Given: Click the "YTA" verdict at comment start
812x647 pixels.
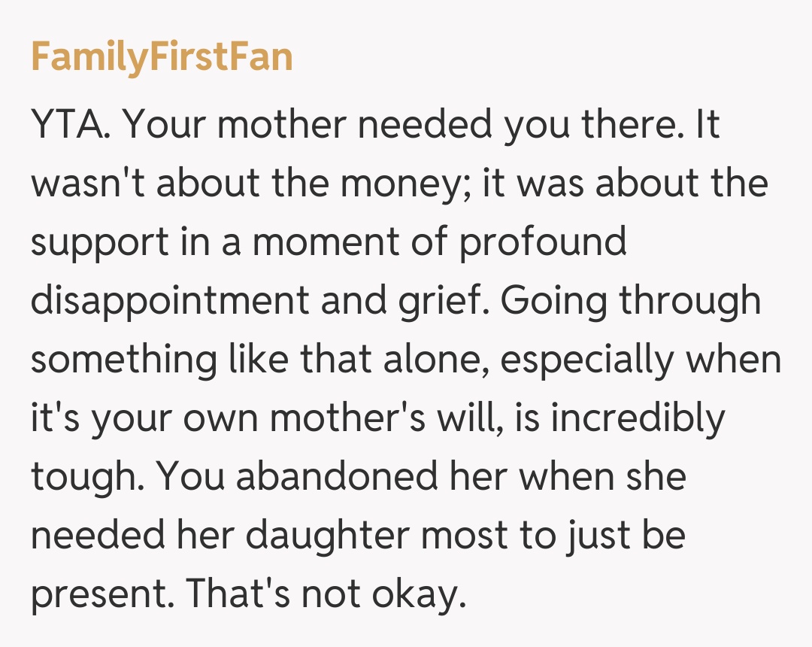Looking at the screenshot, I should point(71,125).
